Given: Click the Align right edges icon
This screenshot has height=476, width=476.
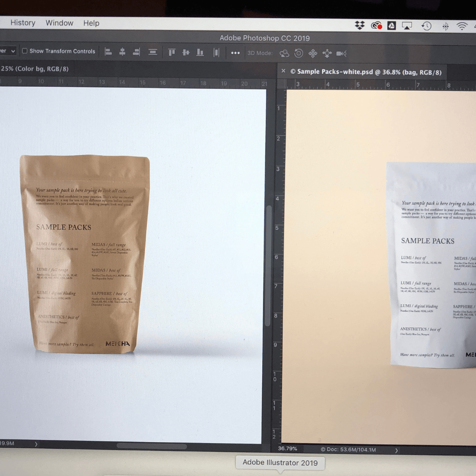Looking at the screenshot, I should click(x=136, y=52).
